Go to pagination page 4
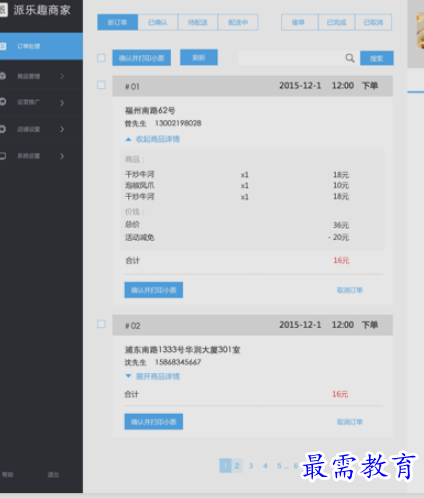This screenshot has width=424, height=498. pos(265,466)
